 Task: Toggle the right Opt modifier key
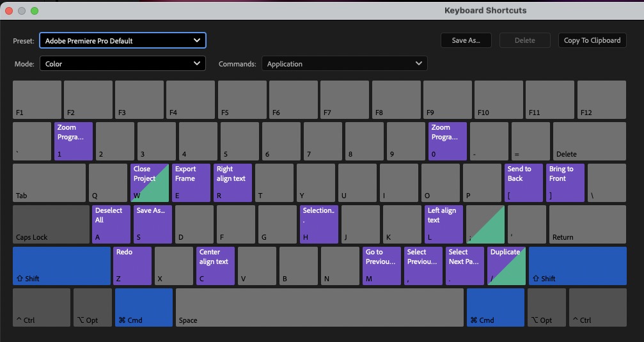[x=546, y=307]
